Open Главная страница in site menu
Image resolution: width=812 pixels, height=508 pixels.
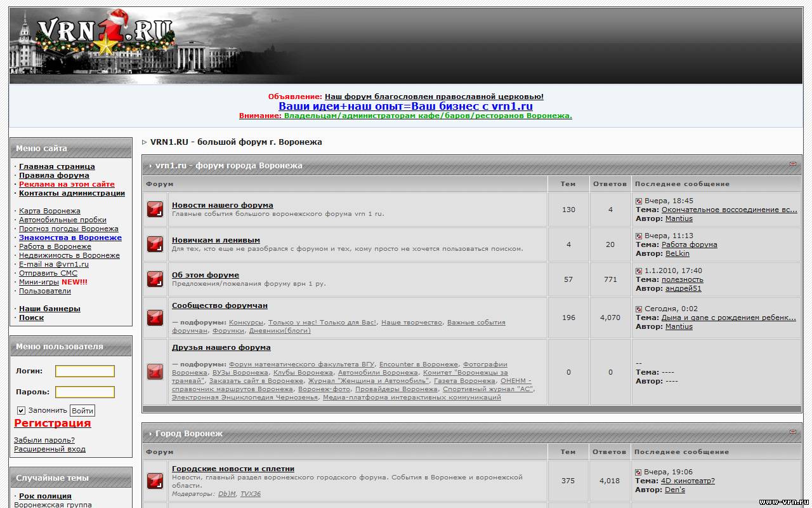click(56, 166)
